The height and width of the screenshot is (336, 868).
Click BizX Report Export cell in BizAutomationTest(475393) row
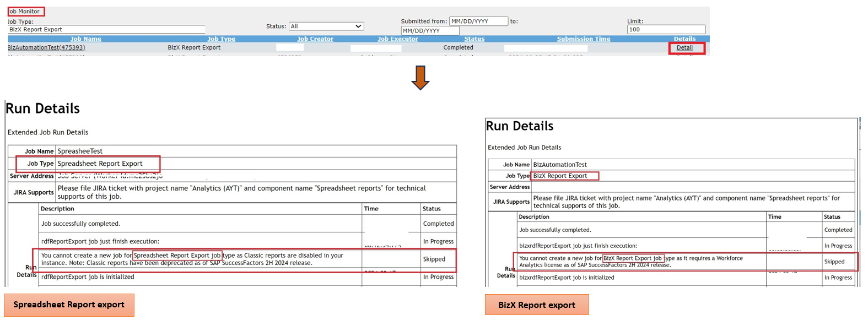194,47
